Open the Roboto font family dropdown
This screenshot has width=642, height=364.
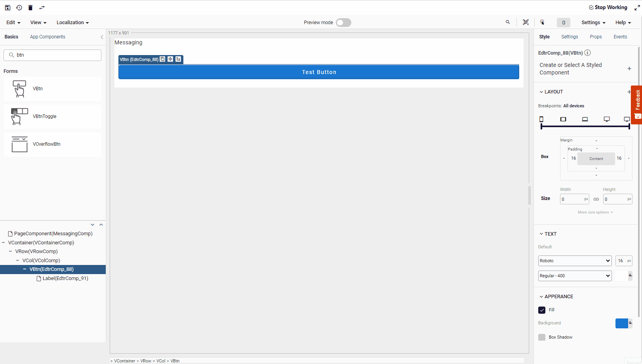575,261
